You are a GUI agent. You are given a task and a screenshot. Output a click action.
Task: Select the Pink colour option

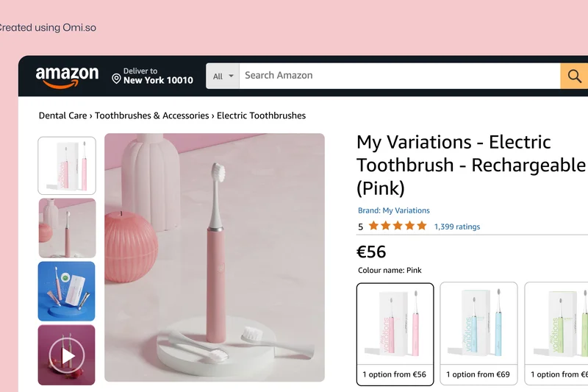pos(395,333)
